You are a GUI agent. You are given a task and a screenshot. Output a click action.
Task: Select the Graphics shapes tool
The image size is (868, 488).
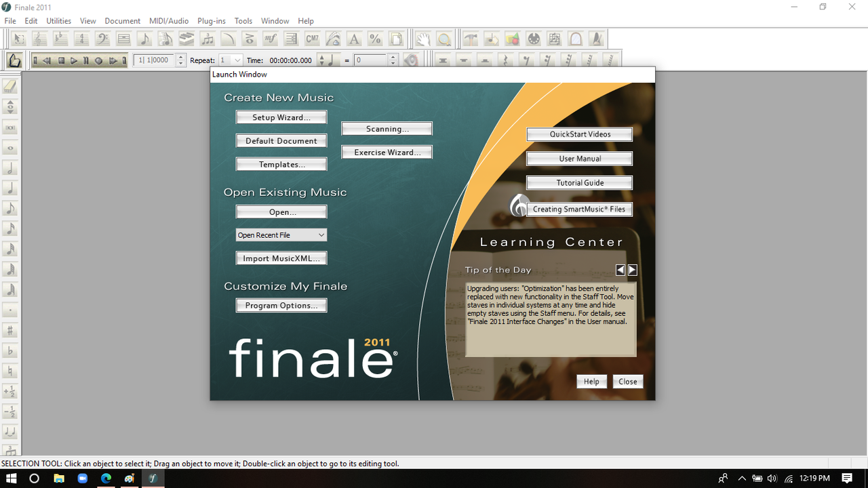[513, 39]
